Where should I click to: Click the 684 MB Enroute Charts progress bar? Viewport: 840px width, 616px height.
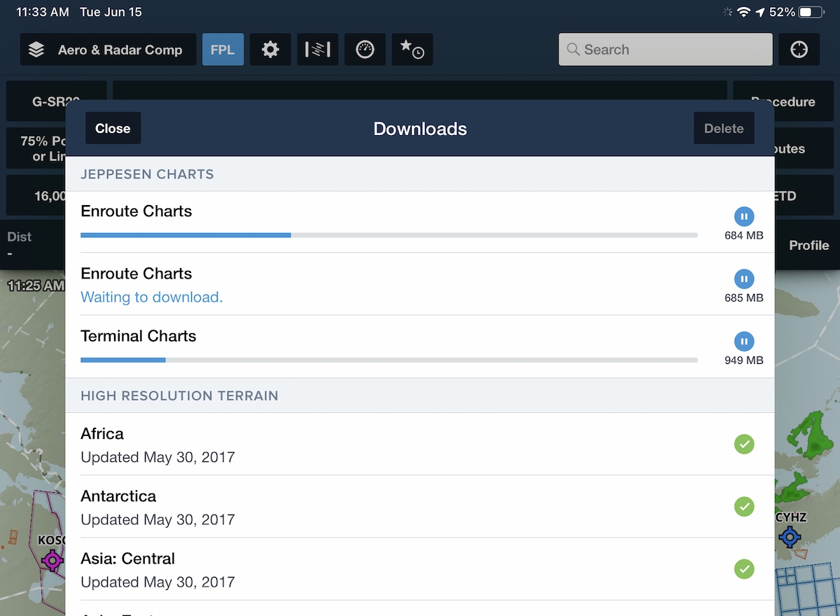(389, 235)
